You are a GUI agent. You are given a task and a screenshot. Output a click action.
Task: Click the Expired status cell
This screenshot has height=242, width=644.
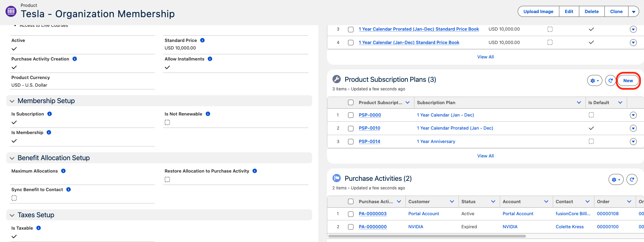pyautogui.click(x=469, y=227)
